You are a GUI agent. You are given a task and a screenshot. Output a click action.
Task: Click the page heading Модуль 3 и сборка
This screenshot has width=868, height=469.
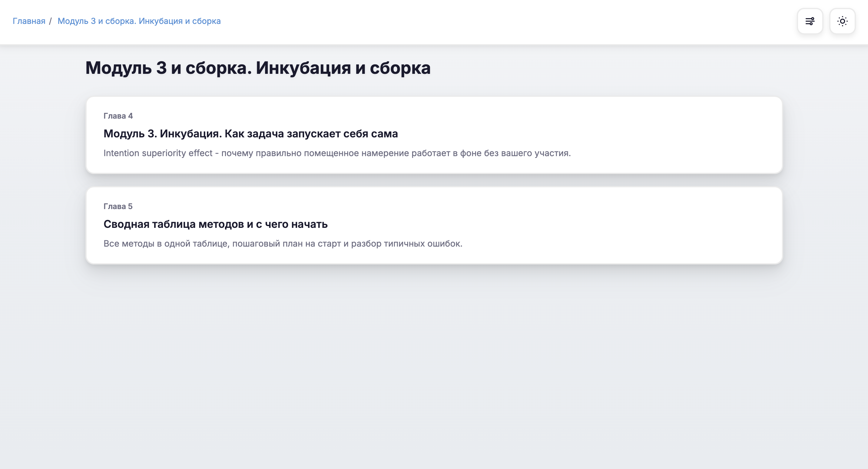258,68
